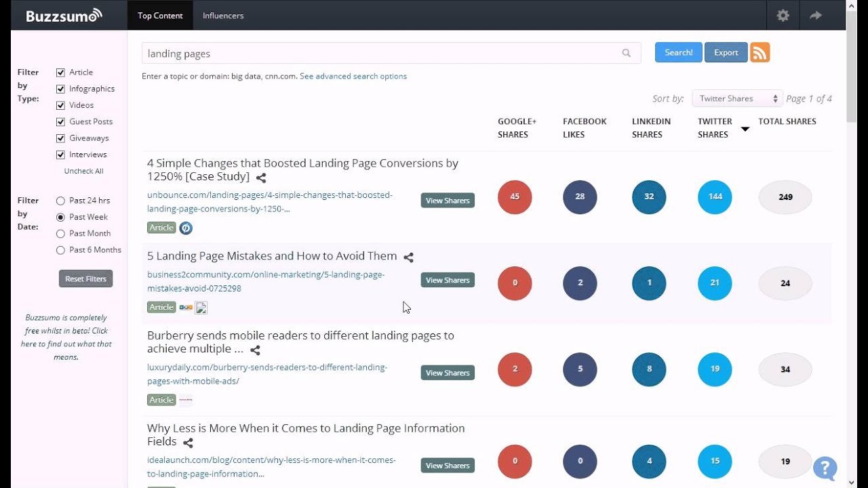Click Article tag under luxurydaily result

(161, 400)
